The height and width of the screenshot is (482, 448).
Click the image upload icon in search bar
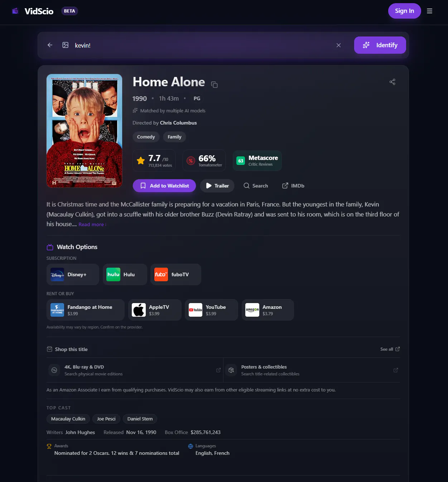click(x=66, y=45)
